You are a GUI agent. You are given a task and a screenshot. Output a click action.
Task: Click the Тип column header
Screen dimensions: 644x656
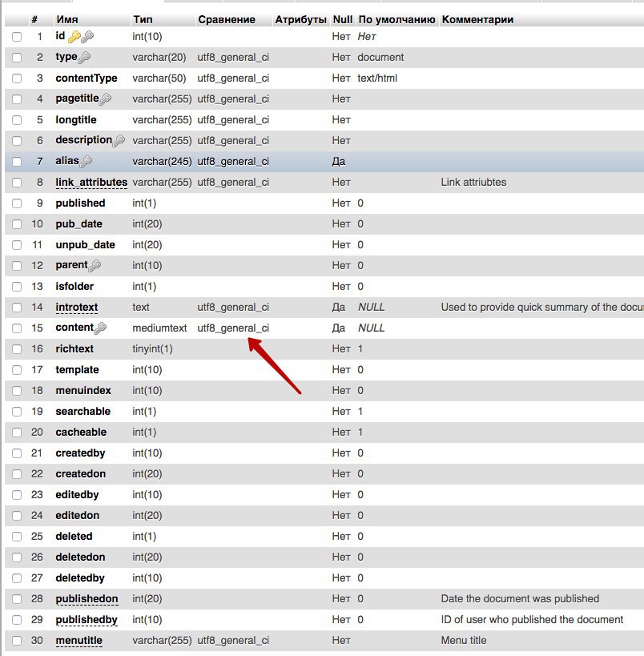coord(143,20)
